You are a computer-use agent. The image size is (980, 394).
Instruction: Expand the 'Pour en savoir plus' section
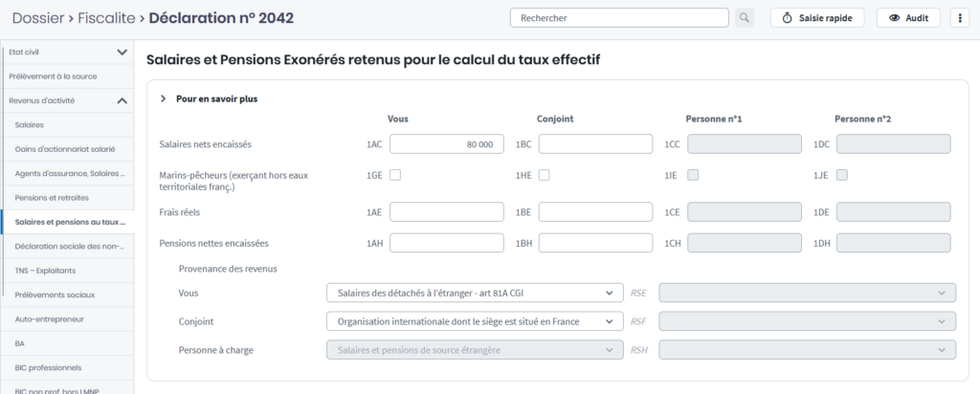(x=164, y=98)
